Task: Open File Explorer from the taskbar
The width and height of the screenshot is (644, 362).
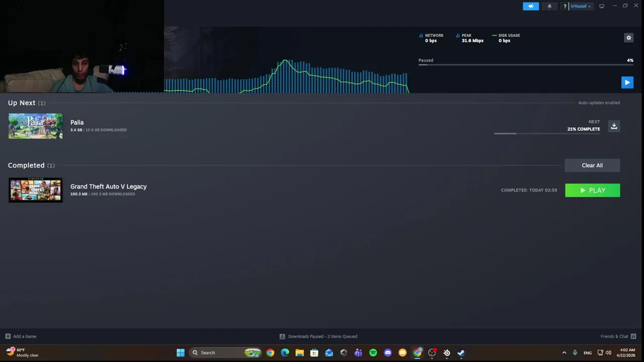Action: coord(299,352)
